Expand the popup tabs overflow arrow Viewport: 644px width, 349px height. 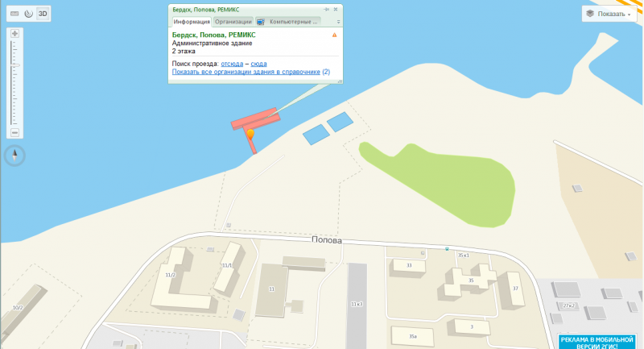(338, 22)
